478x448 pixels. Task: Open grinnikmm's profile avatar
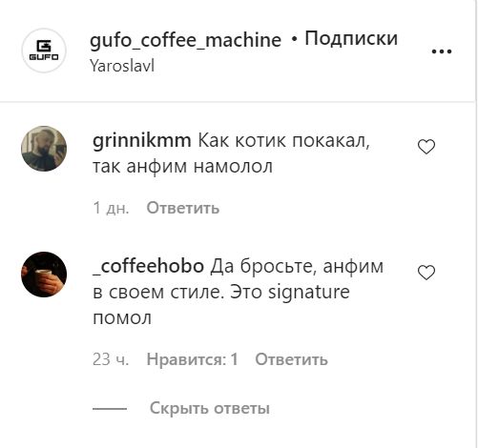(44, 149)
